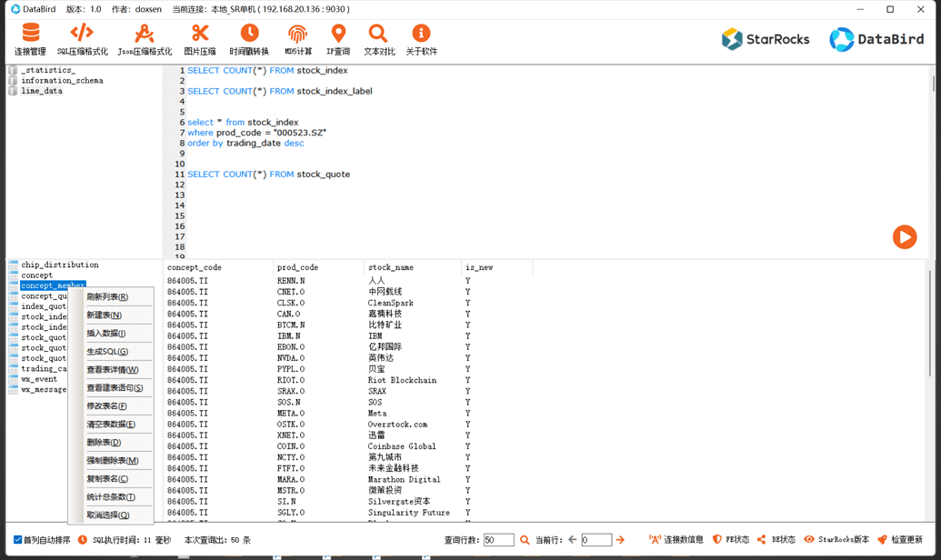Screen dimensions: 941x560
Task: Launch 图片压缩 image compression tool
Action: coord(199,40)
